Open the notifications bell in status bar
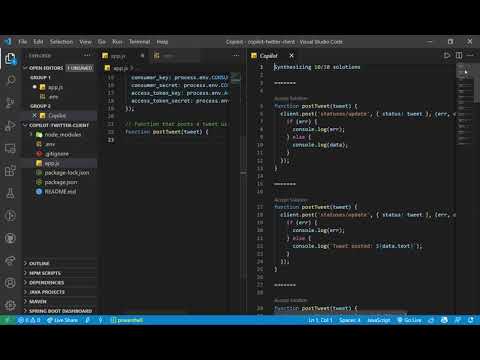The width and height of the screenshot is (480, 360). coord(471,320)
